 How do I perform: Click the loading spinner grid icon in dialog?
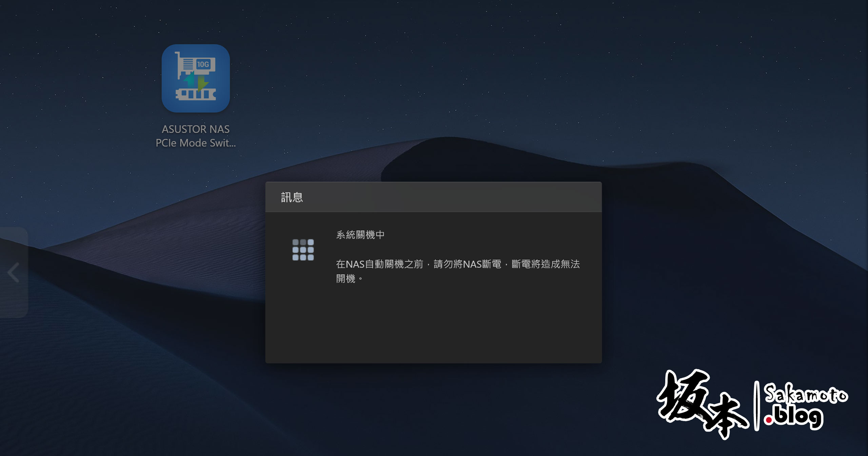[x=303, y=250]
